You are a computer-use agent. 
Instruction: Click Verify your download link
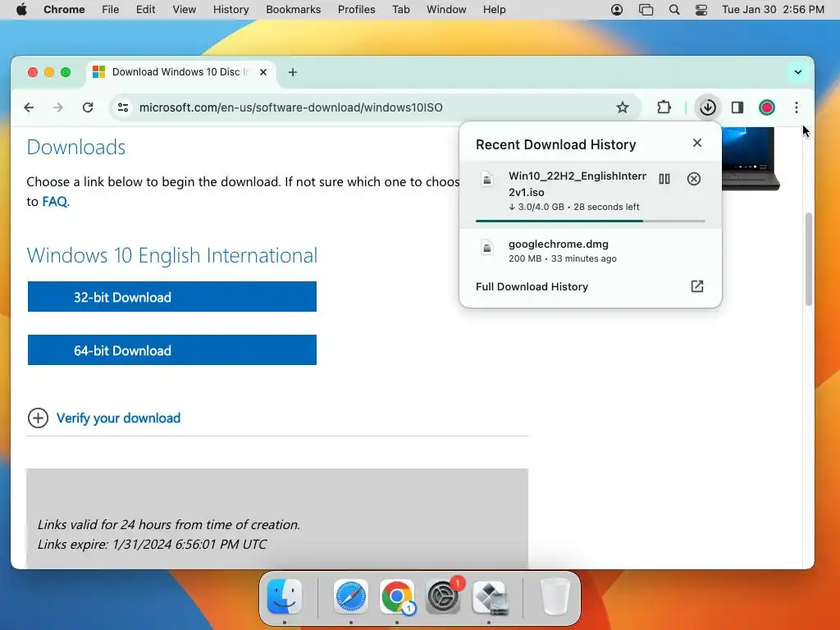coord(118,418)
